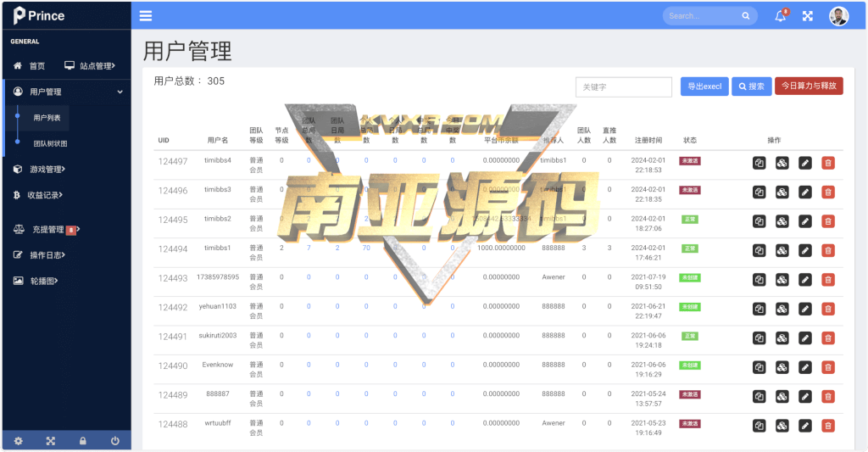
Task: Click the Prince logo
Action: coord(39,15)
